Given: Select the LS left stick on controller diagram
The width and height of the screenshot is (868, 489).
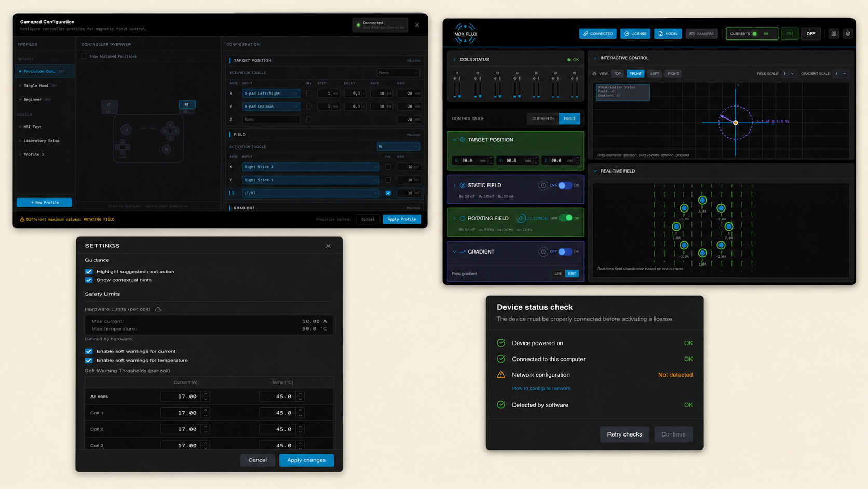Looking at the screenshot, I should [x=126, y=129].
